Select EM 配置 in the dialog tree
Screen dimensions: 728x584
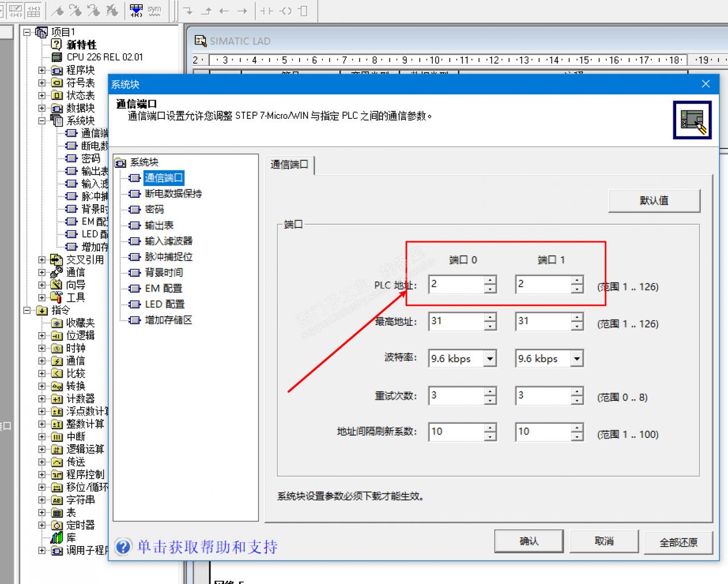[163, 288]
